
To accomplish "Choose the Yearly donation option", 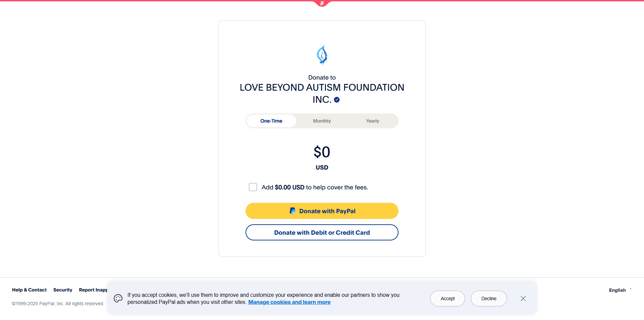I will [x=373, y=121].
